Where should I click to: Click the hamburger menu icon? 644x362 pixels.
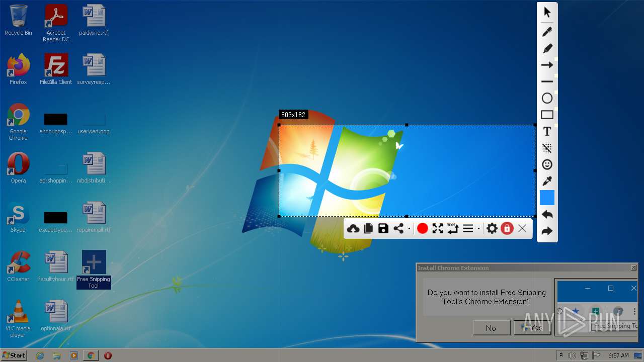[x=468, y=229]
